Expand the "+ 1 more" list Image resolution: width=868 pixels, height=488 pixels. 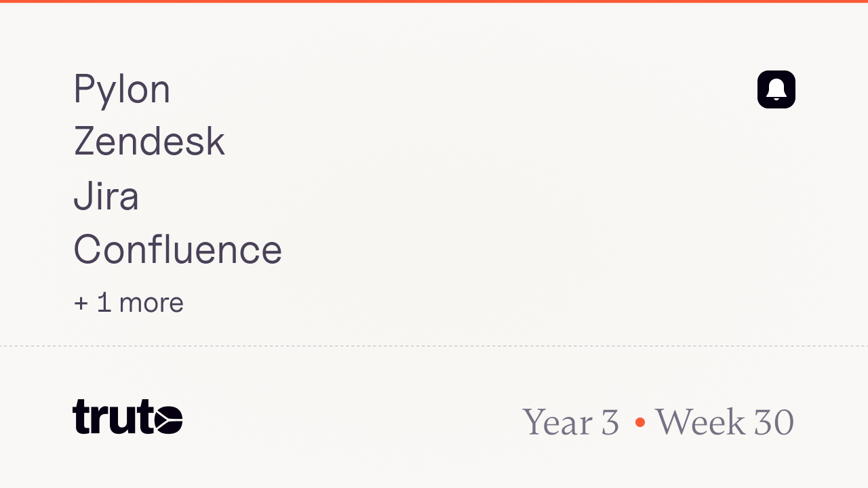128,302
